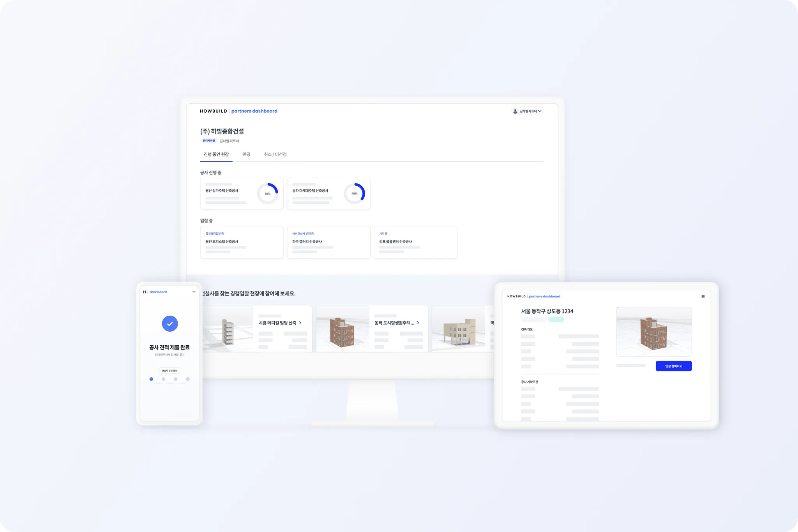Open the hamburger menu on the phone

pos(194,292)
